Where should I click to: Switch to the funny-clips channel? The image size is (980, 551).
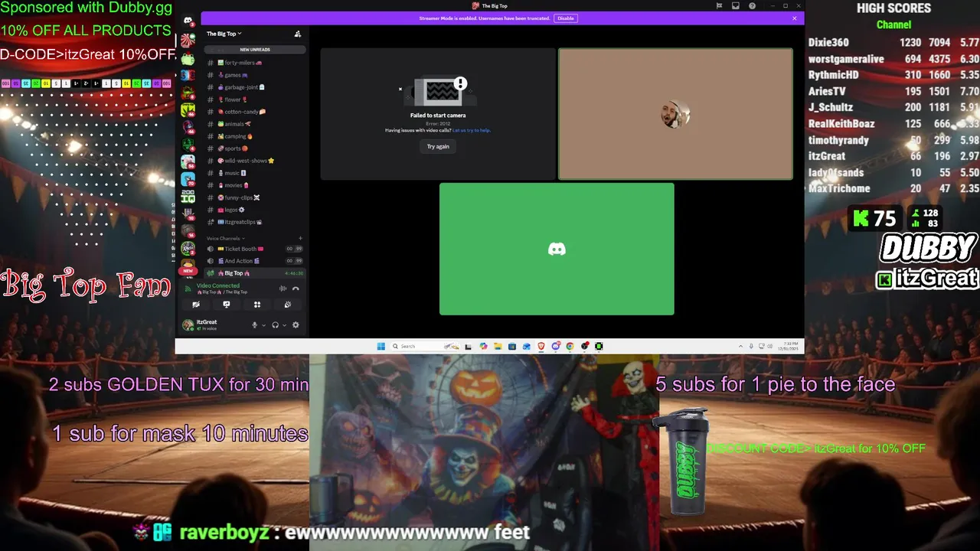tap(255, 197)
